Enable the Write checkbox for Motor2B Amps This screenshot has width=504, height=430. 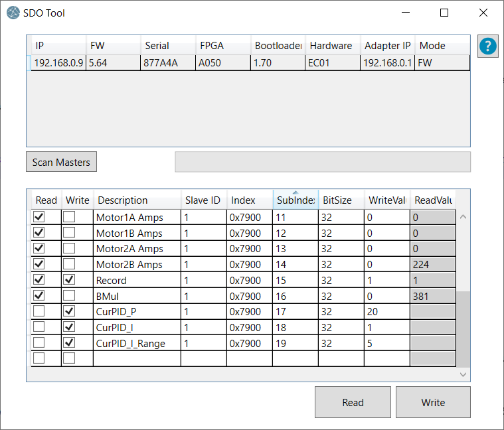point(68,264)
